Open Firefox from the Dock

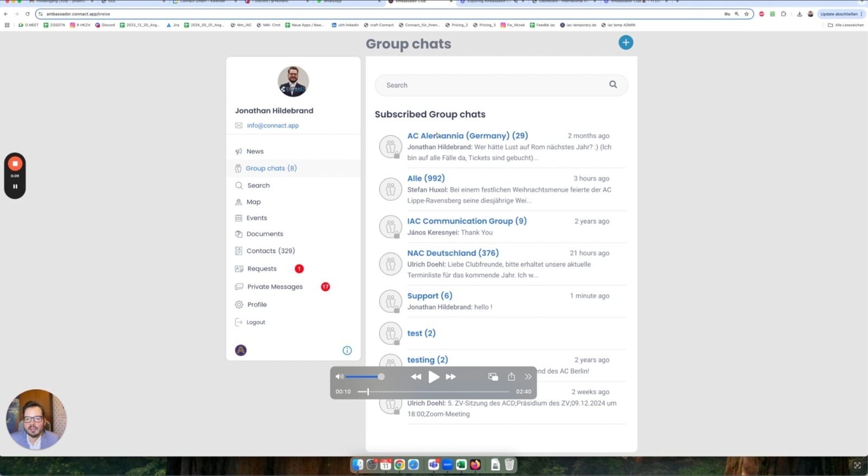coord(475,465)
